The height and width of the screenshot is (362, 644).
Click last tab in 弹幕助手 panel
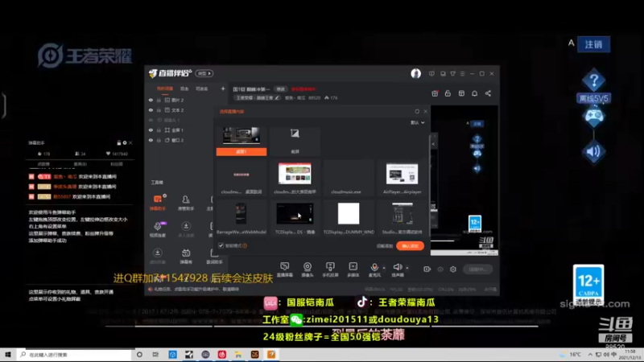117,164
